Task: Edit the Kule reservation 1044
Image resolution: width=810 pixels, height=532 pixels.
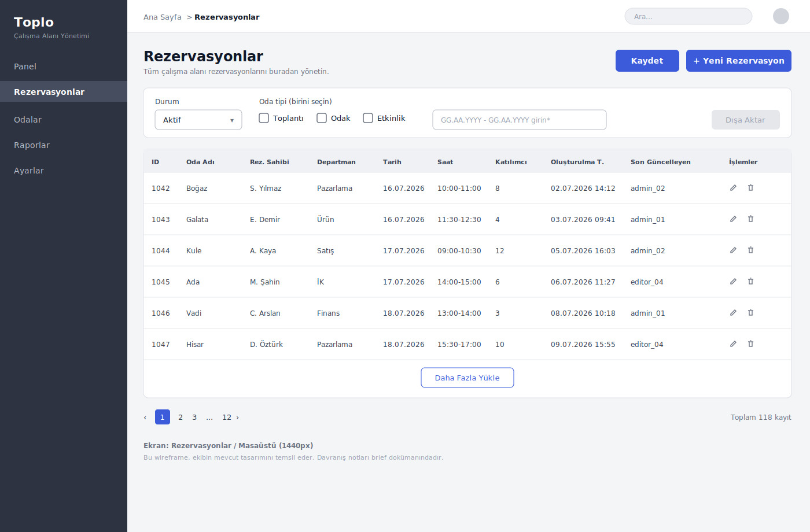Action: 733,250
